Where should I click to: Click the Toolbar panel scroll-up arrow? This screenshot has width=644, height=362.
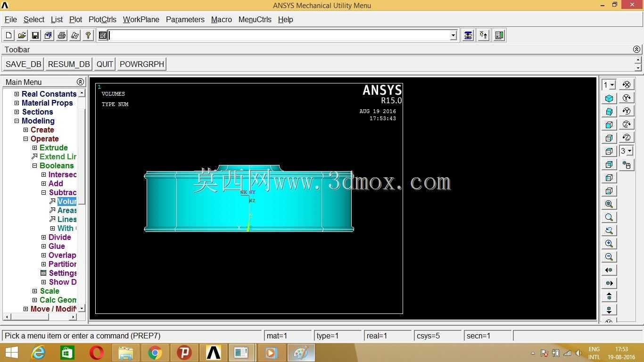pyautogui.click(x=638, y=60)
